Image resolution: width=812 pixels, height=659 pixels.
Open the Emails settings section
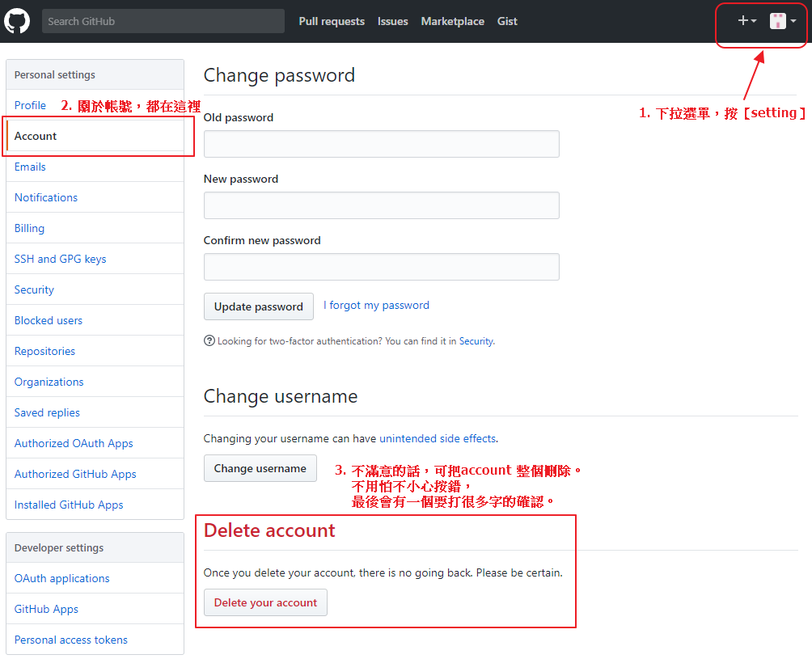tap(30, 167)
